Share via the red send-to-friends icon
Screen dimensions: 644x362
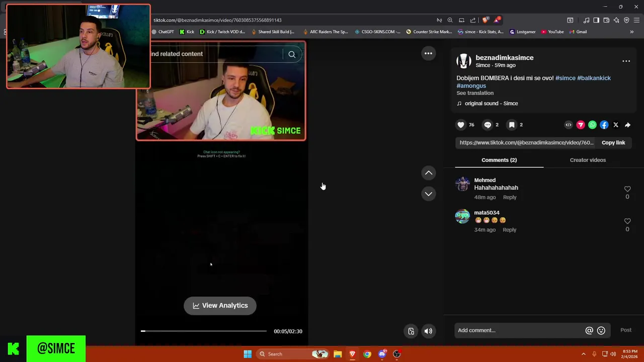pyautogui.click(x=581, y=125)
